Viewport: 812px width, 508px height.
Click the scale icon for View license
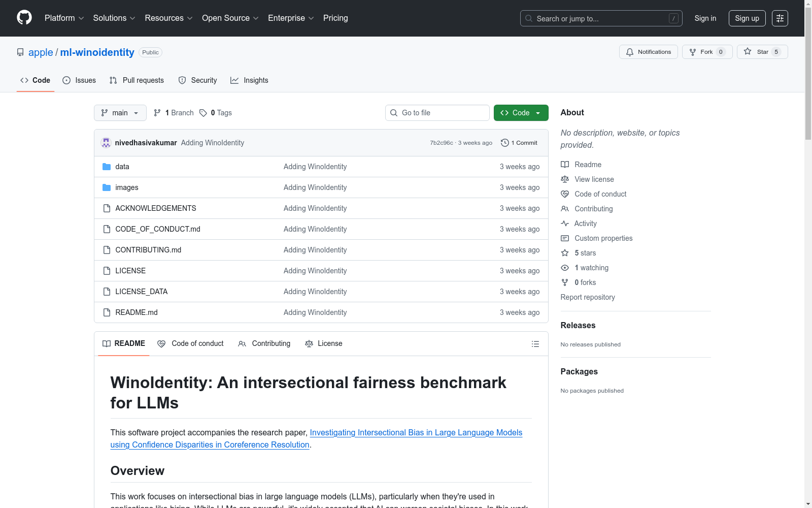pos(565,179)
